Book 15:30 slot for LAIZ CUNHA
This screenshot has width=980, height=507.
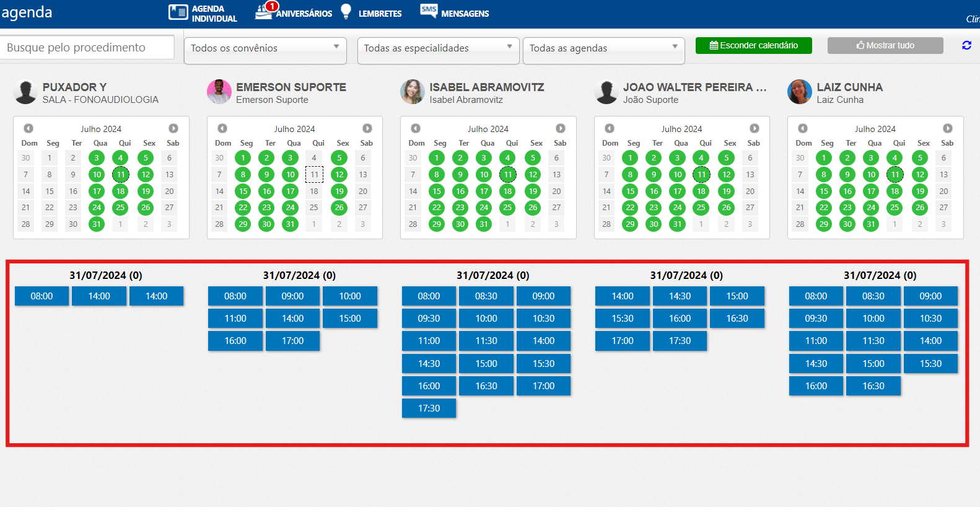pyautogui.click(x=931, y=364)
